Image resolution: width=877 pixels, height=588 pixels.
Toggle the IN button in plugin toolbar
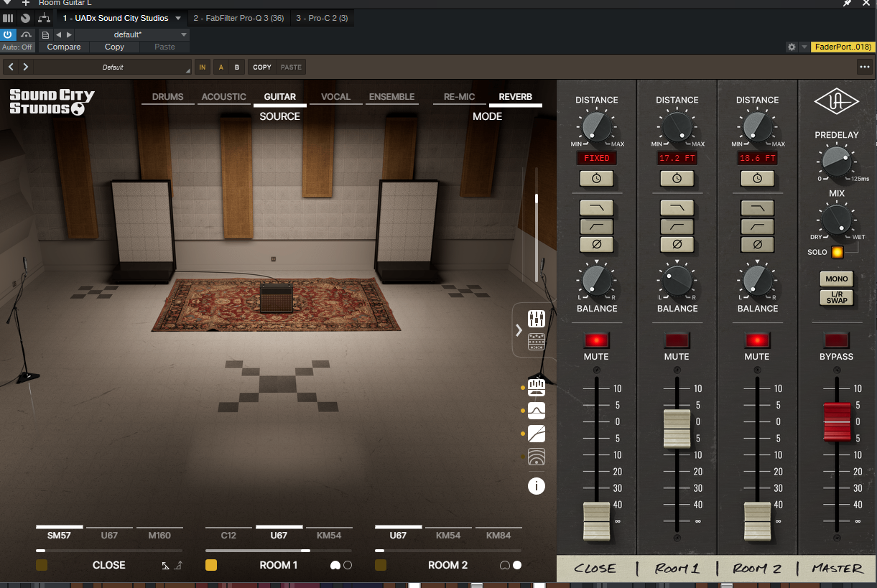[x=203, y=67]
